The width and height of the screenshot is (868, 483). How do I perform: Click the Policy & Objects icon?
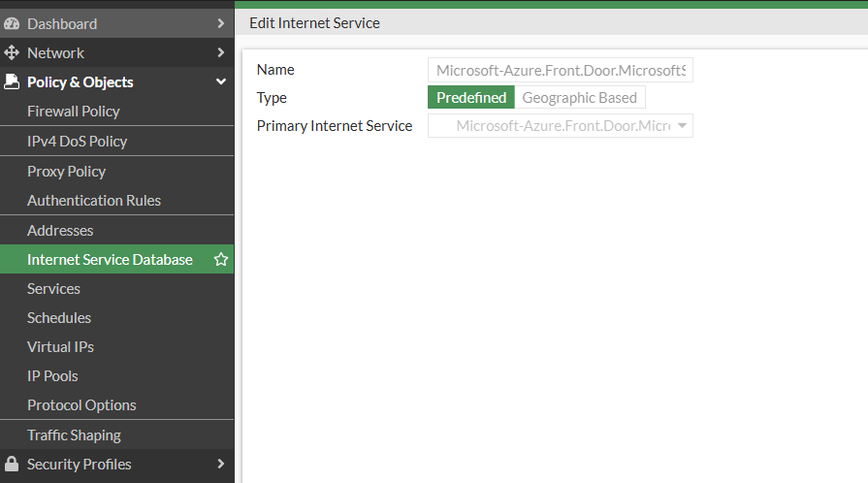(x=13, y=81)
